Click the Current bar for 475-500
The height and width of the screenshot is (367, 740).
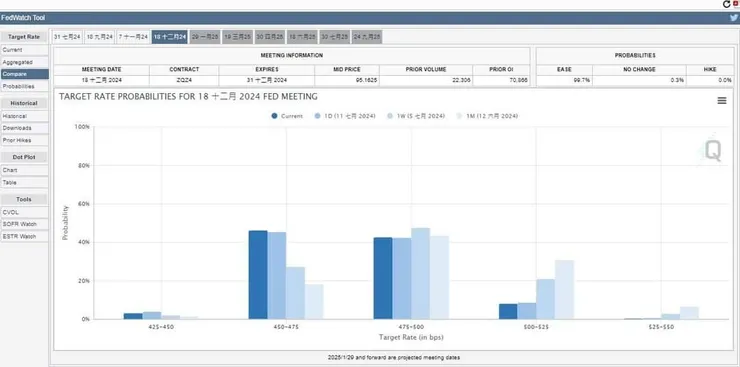click(383, 278)
